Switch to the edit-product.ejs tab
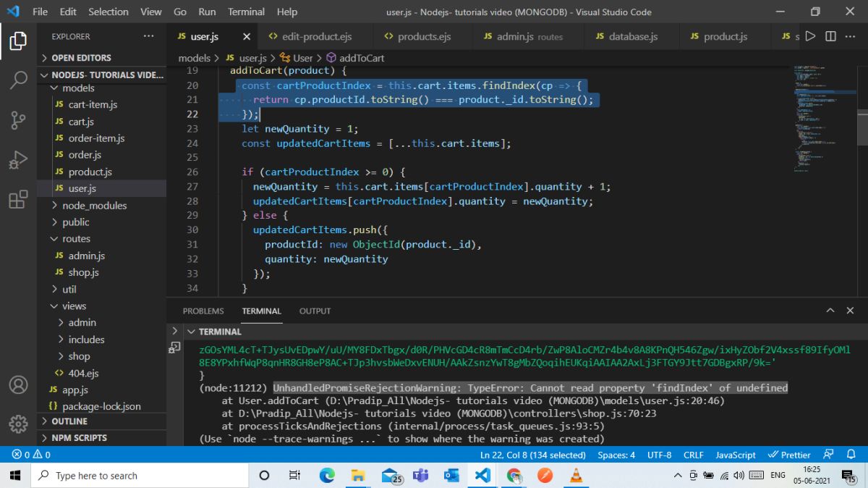 click(315, 36)
